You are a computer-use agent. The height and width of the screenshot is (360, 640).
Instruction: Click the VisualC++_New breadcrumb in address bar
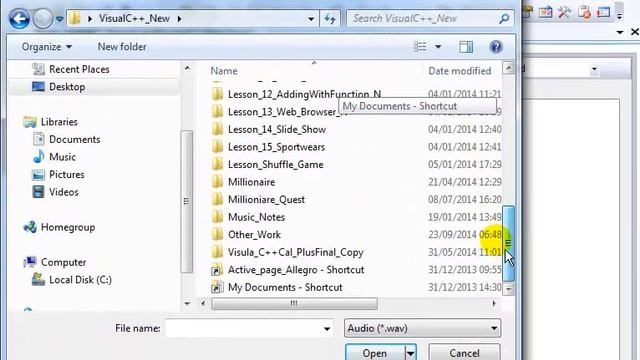point(134,18)
